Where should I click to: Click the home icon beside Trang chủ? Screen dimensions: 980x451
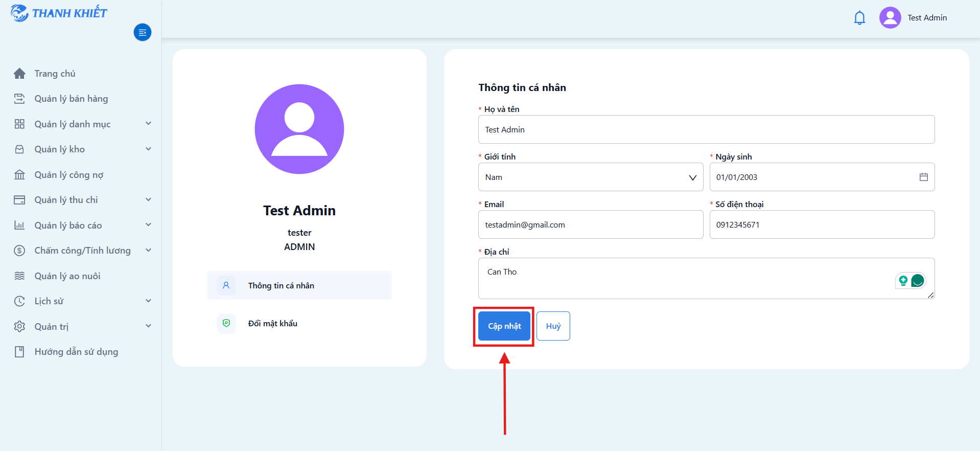pyautogui.click(x=19, y=74)
